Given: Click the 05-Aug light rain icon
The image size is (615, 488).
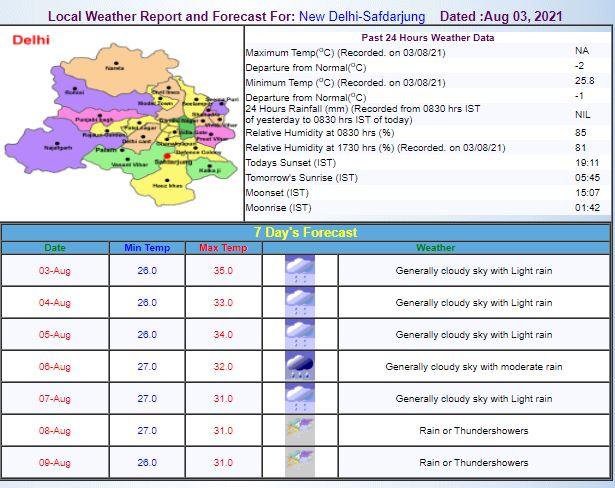Looking at the screenshot, I should point(300,335).
